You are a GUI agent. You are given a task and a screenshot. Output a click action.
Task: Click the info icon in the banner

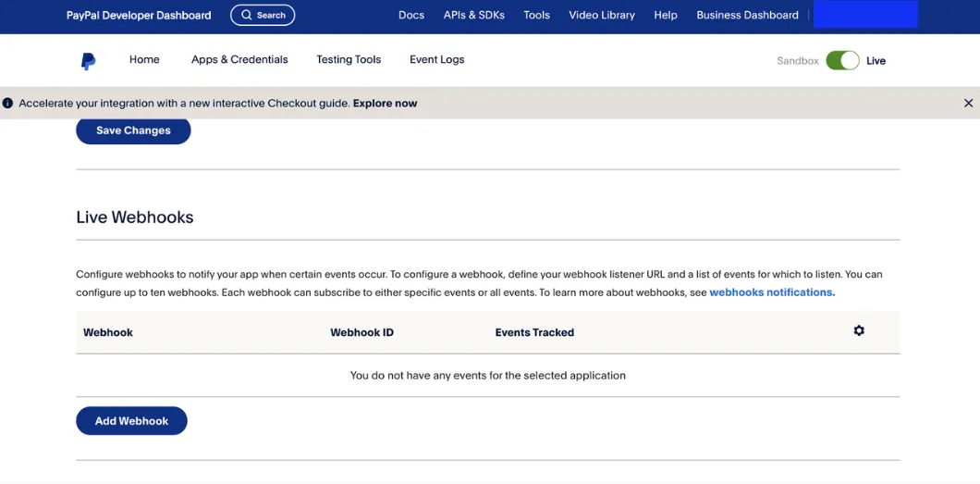(x=7, y=103)
